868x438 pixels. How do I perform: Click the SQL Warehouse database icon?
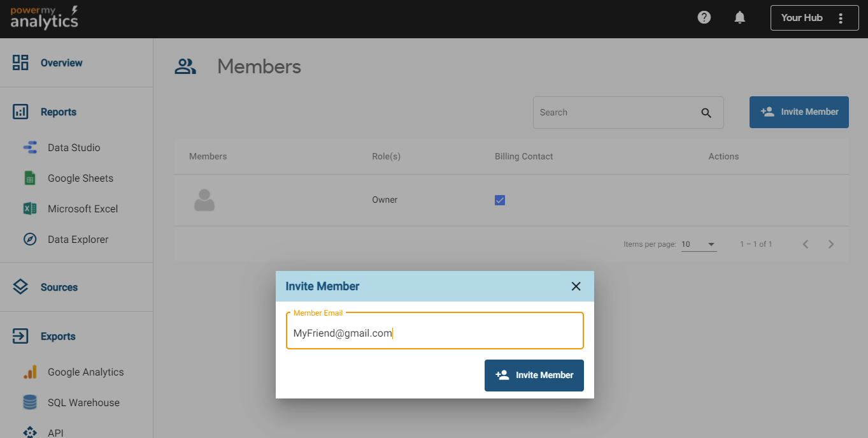pos(30,403)
